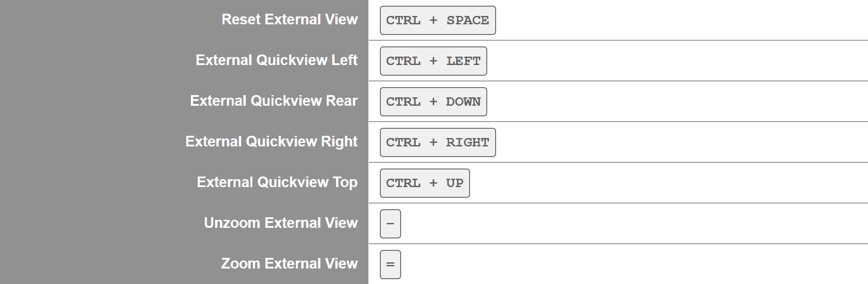This screenshot has width=868, height=284.
Task: Click the word UP in Quickview Top binding
Action: pos(455,183)
